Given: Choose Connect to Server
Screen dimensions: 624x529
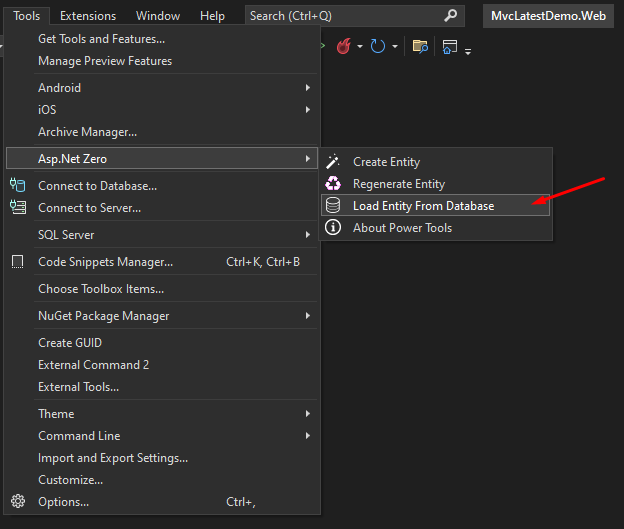Looking at the screenshot, I should pyautogui.click(x=162, y=208).
